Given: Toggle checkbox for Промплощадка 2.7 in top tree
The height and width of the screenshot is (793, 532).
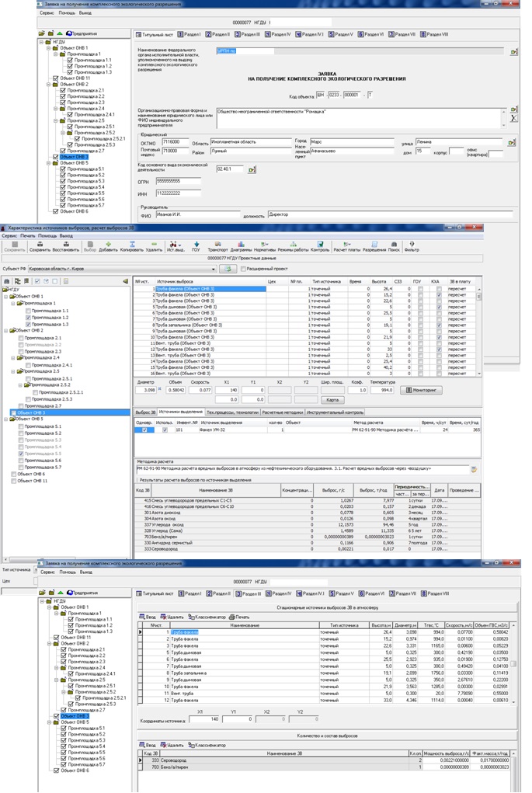Looking at the screenshot, I should [64, 151].
